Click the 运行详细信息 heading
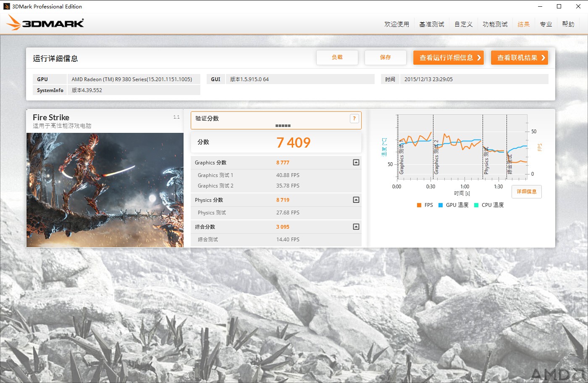588x383 pixels. (x=55, y=58)
